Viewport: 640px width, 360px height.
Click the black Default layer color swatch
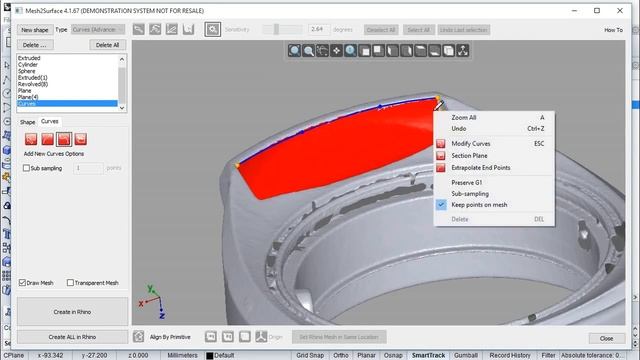[x=210, y=356]
